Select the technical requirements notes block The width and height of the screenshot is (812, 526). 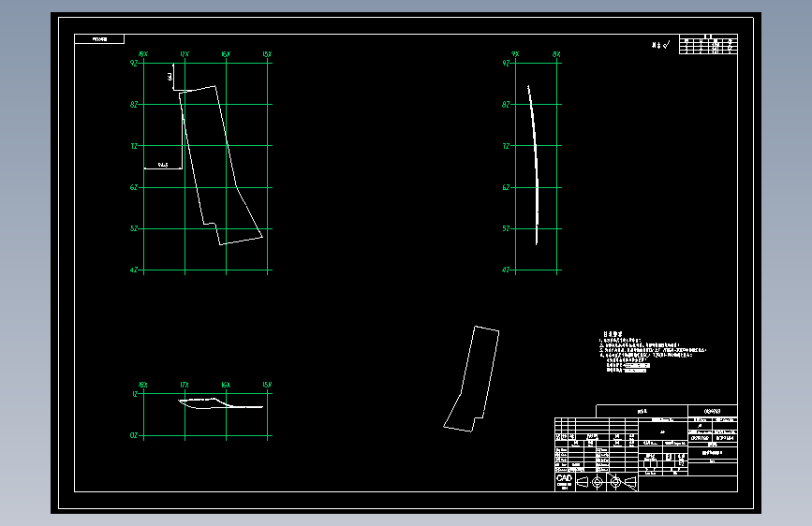coord(653,353)
